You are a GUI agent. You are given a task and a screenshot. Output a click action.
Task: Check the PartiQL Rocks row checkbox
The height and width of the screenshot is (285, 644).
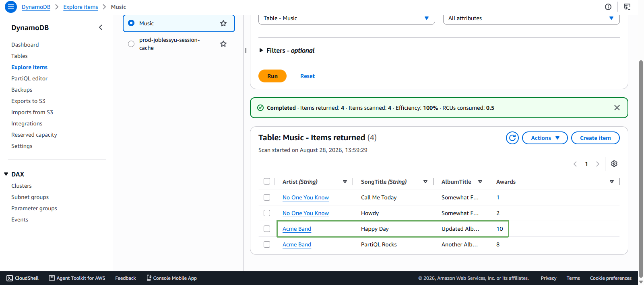coord(267,244)
